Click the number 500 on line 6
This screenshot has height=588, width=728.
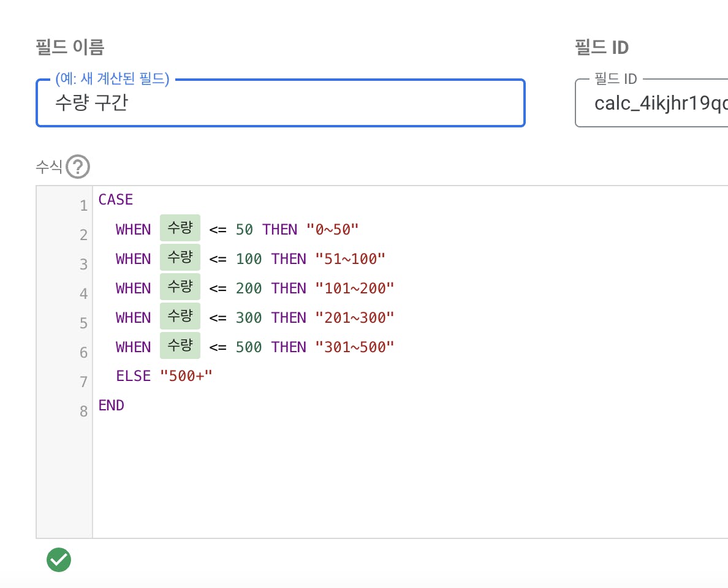(x=248, y=347)
